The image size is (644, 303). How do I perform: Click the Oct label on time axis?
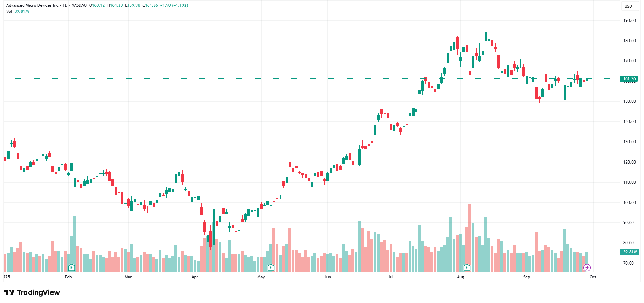[x=593, y=277]
